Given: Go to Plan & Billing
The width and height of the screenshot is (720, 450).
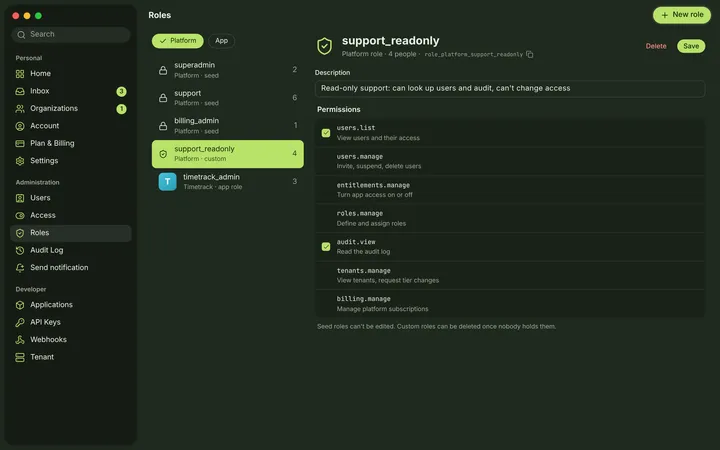Looking at the screenshot, I should 71,143.
